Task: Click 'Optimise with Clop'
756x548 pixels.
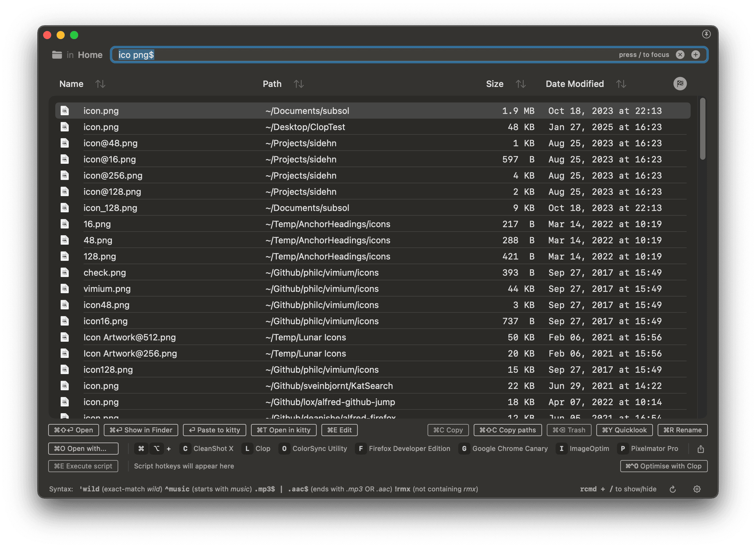Action: [x=664, y=466]
